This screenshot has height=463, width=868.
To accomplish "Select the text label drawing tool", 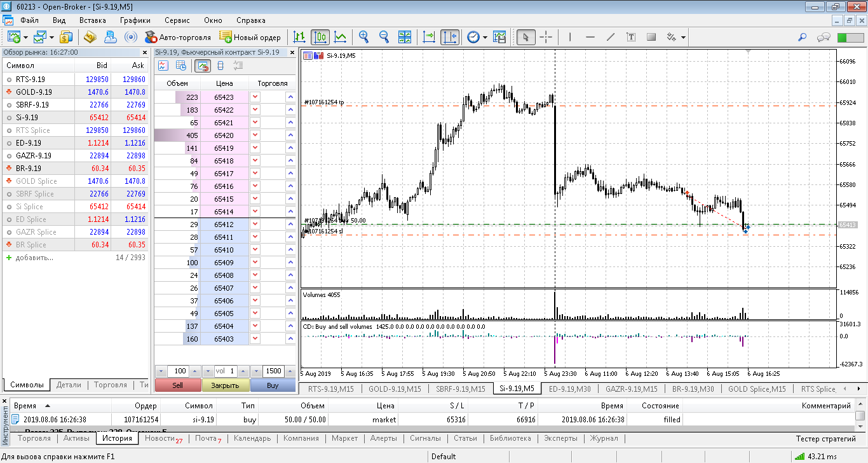I will tap(630, 37).
